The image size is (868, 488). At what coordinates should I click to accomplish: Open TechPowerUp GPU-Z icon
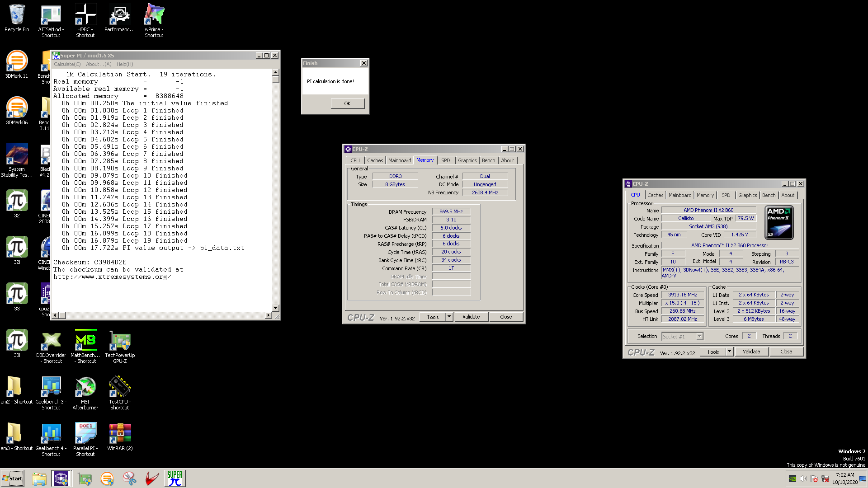120,346
